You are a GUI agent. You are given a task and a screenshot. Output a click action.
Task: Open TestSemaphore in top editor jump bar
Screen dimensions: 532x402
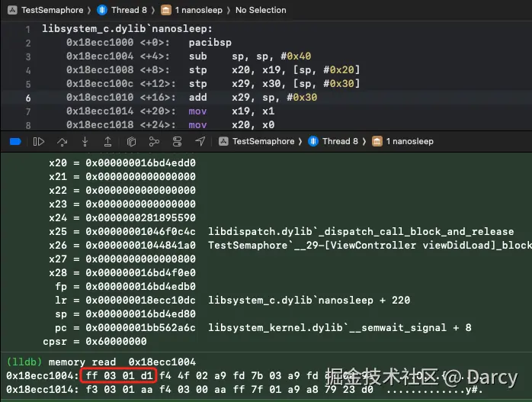[53, 10]
